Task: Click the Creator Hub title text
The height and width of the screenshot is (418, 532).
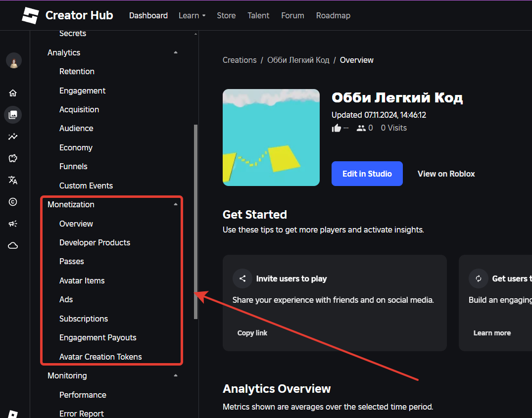Action: point(79,16)
